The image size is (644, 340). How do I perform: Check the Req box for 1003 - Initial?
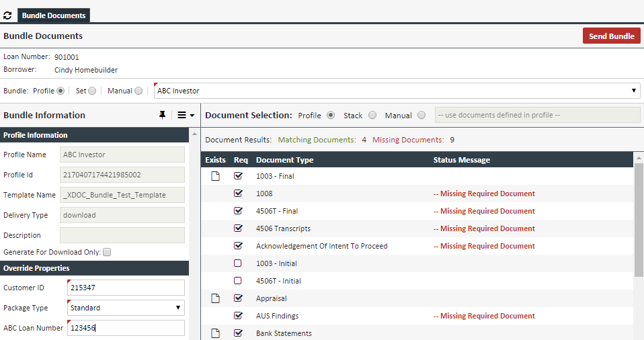pyautogui.click(x=238, y=263)
